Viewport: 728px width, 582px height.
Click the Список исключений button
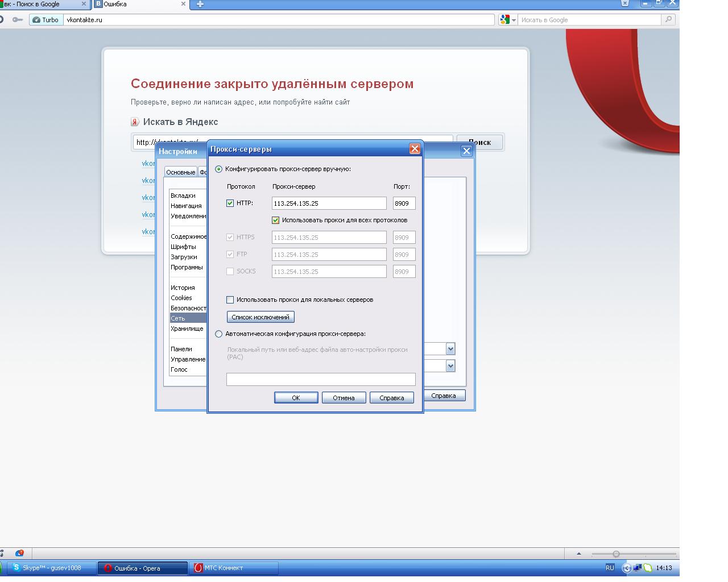260,317
